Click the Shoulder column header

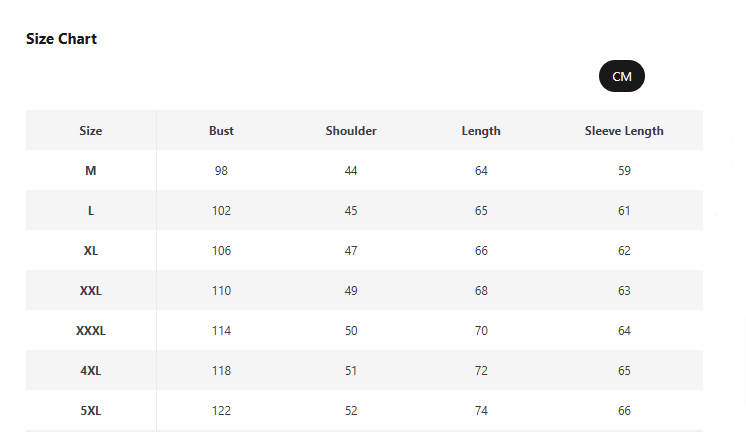point(351,131)
